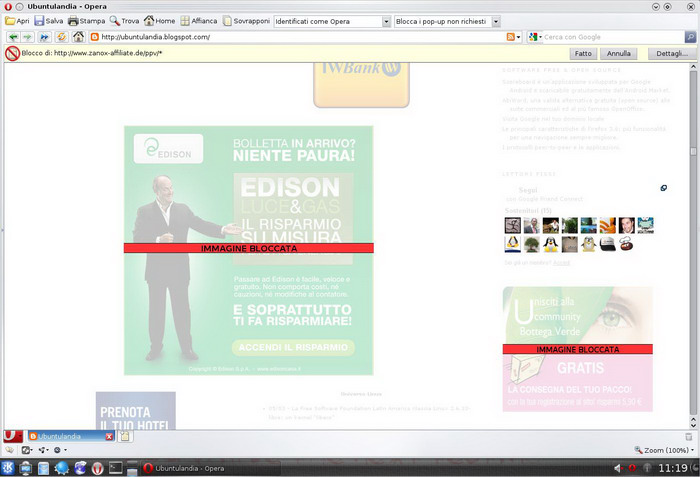Print the page with Stampa
This screenshot has width=700, height=477.
coord(85,21)
